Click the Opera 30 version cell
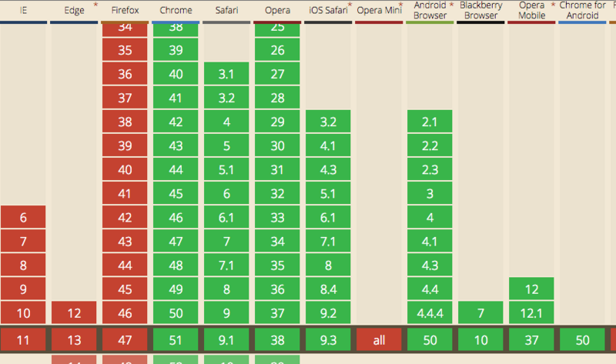The width and height of the screenshot is (616, 364). coord(277,145)
